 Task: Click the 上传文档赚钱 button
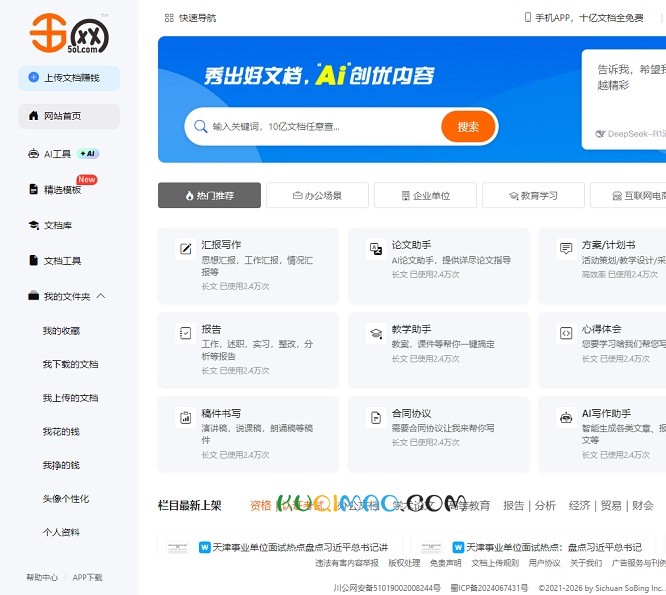pos(69,78)
